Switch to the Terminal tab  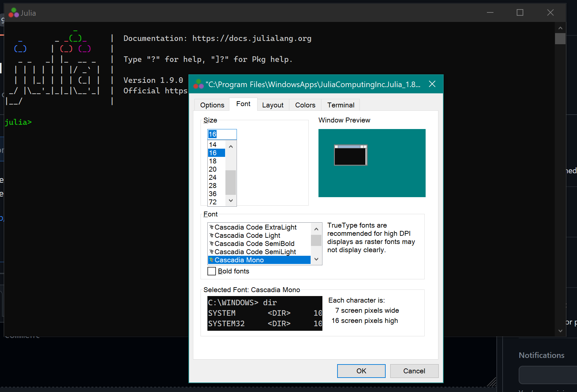point(340,105)
